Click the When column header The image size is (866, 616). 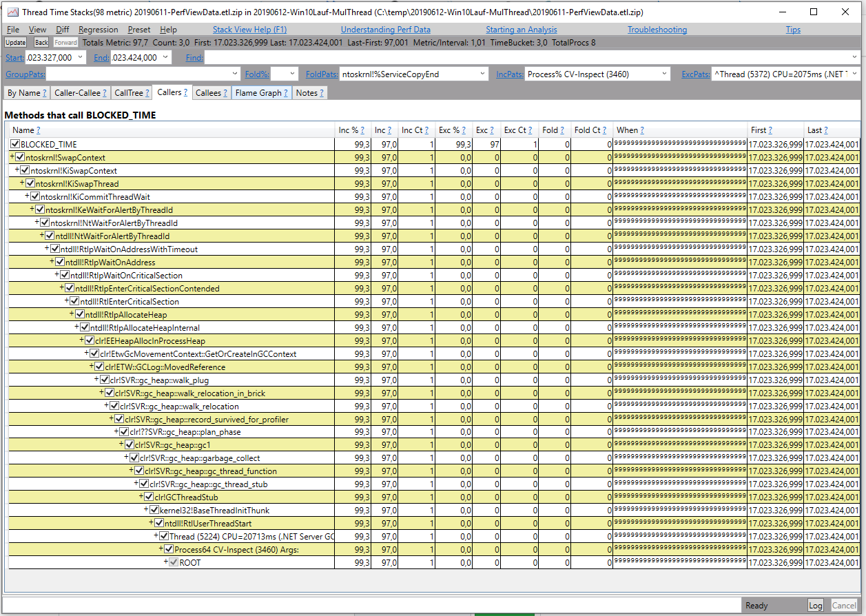[x=681, y=130]
